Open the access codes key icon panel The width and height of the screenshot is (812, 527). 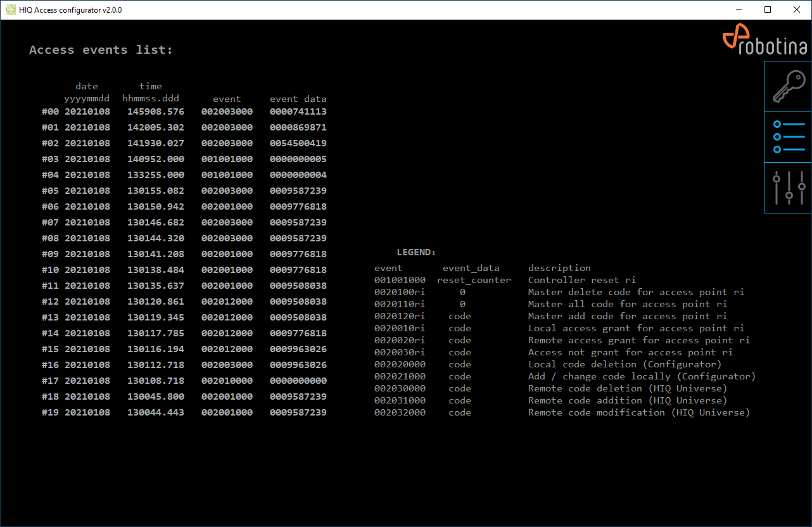point(788,87)
